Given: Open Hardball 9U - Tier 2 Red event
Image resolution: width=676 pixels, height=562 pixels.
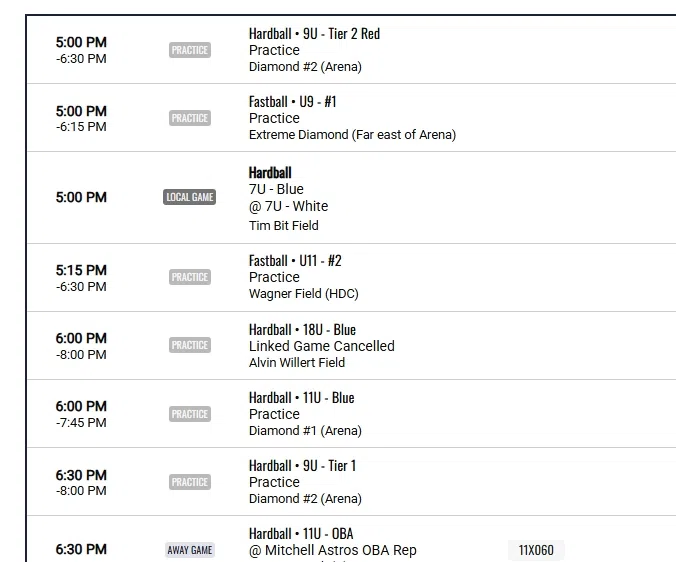Looking at the screenshot, I should click(x=314, y=34).
